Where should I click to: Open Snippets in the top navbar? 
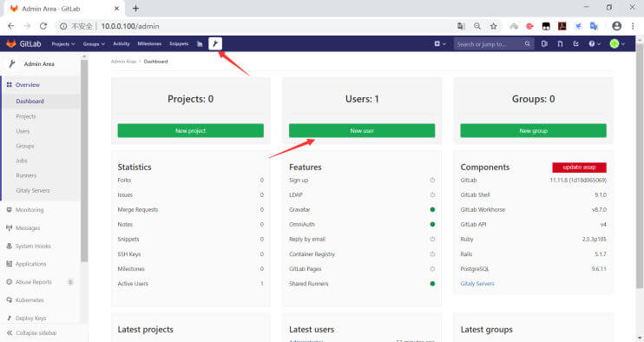(179, 44)
